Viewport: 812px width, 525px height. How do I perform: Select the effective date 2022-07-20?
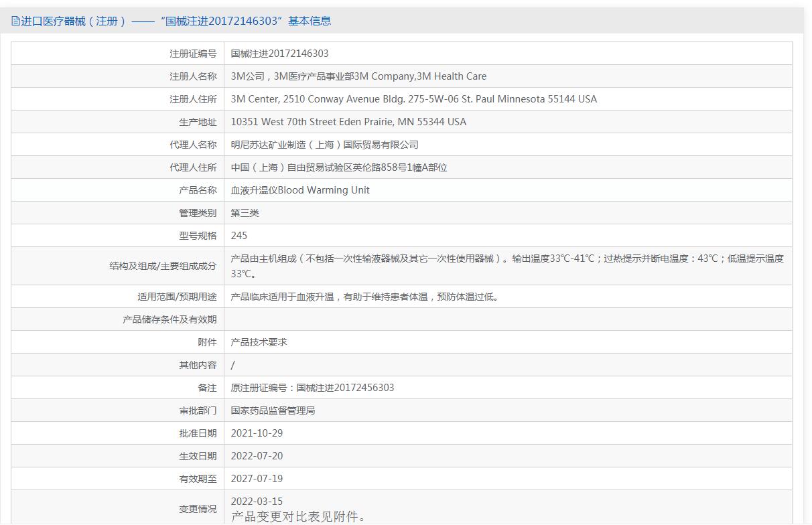coord(257,456)
